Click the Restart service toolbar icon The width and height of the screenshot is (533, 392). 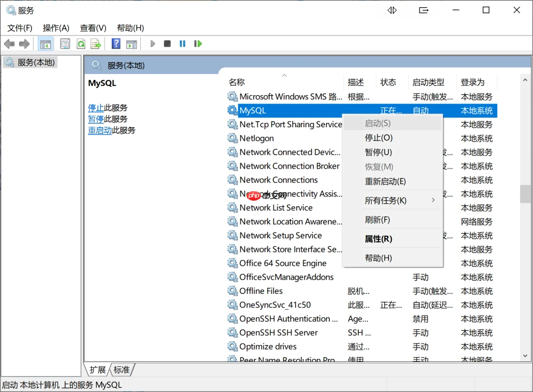pyautogui.click(x=197, y=43)
